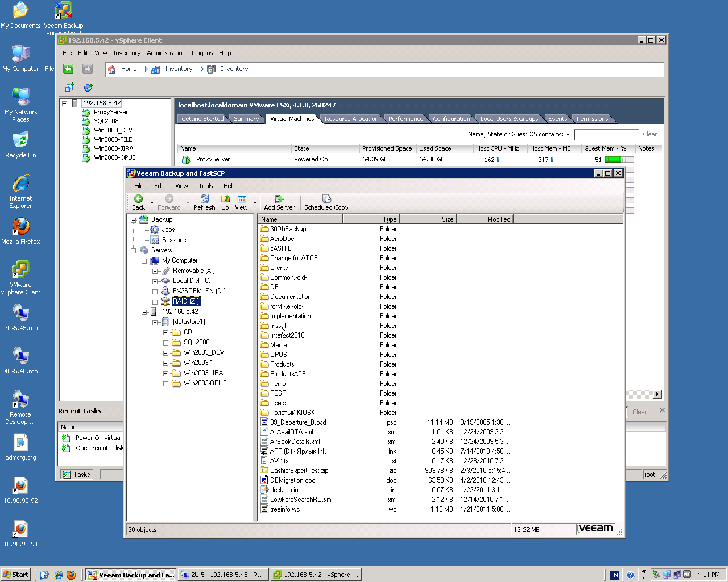Select Veeam Backup and FastSCP desktop shortcut
This screenshot has height=582, width=728.
point(63,18)
